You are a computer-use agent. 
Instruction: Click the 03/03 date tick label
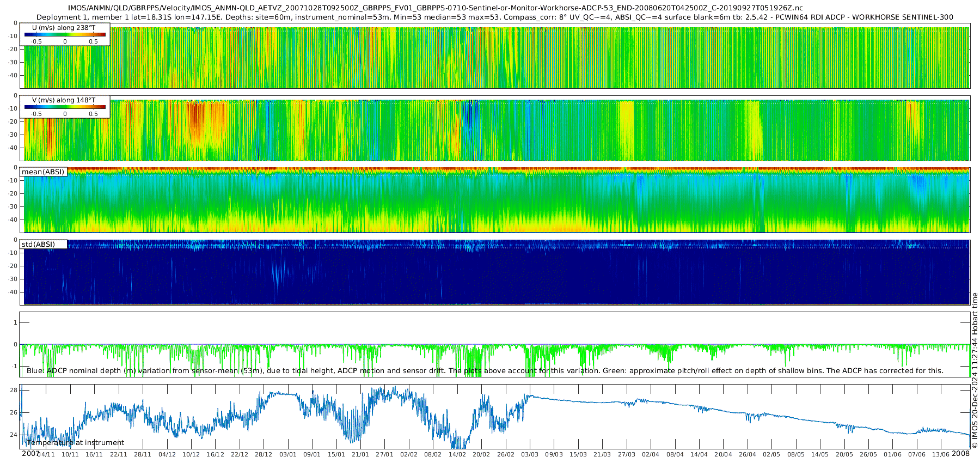click(x=529, y=455)
